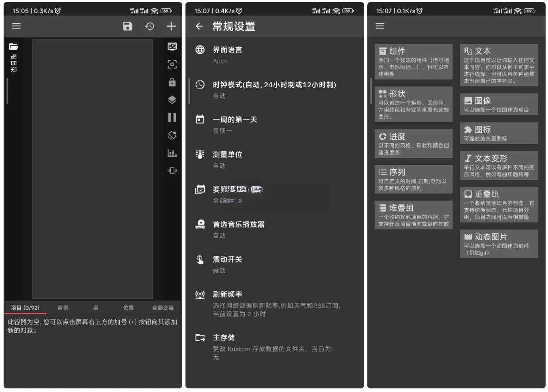Open the 主存储 storage folder setting
This screenshot has width=548, height=392.
(x=274, y=347)
